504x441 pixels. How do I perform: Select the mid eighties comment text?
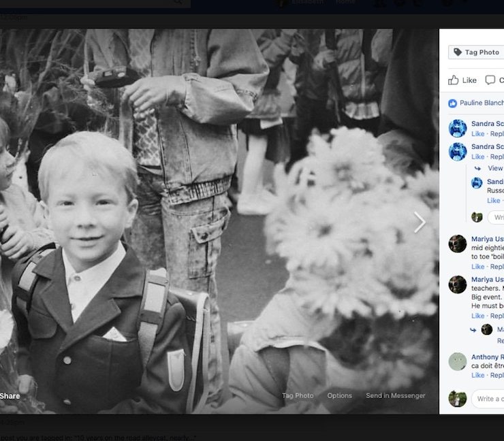pyautogui.click(x=488, y=252)
